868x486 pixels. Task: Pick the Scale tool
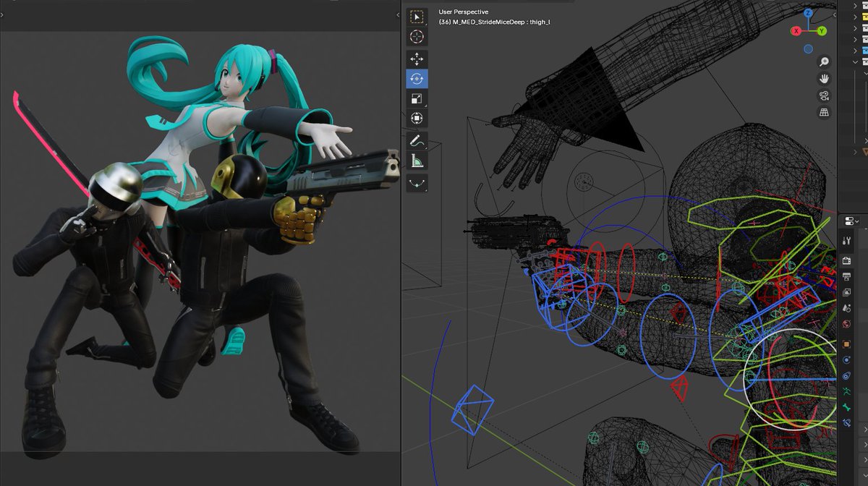[x=417, y=98]
